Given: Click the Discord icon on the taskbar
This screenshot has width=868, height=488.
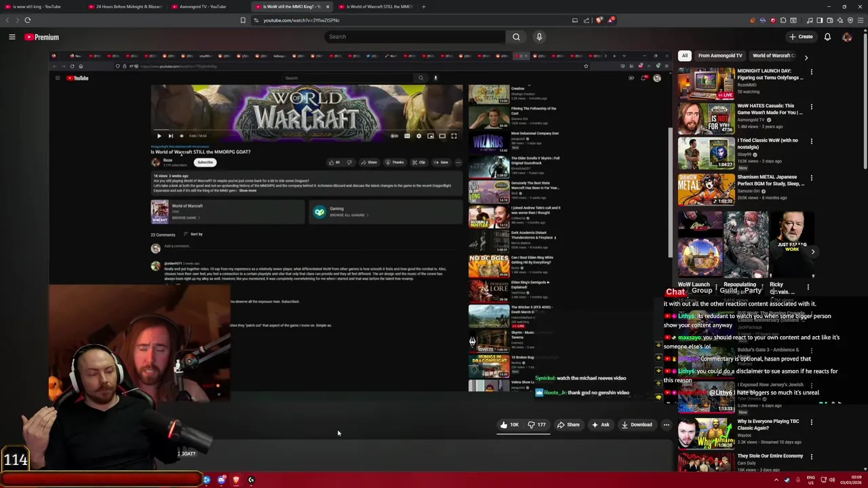Looking at the screenshot, I should [x=221, y=480].
